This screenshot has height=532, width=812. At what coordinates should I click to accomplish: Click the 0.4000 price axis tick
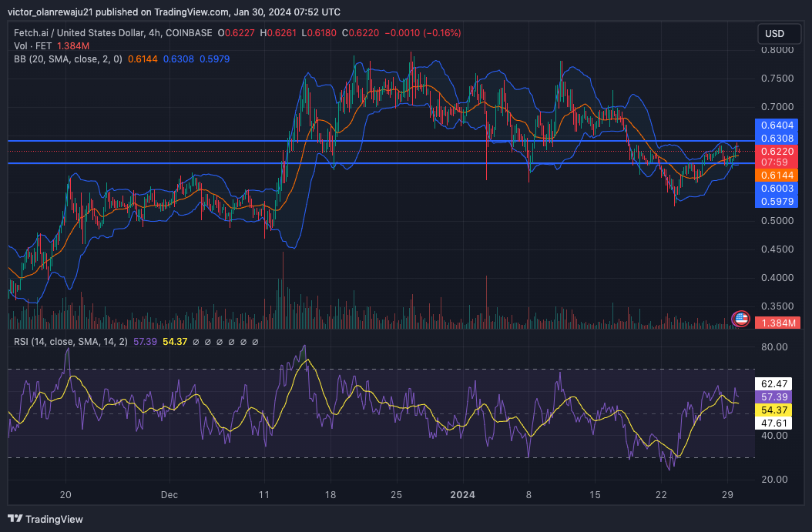click(x=777, y=277)
